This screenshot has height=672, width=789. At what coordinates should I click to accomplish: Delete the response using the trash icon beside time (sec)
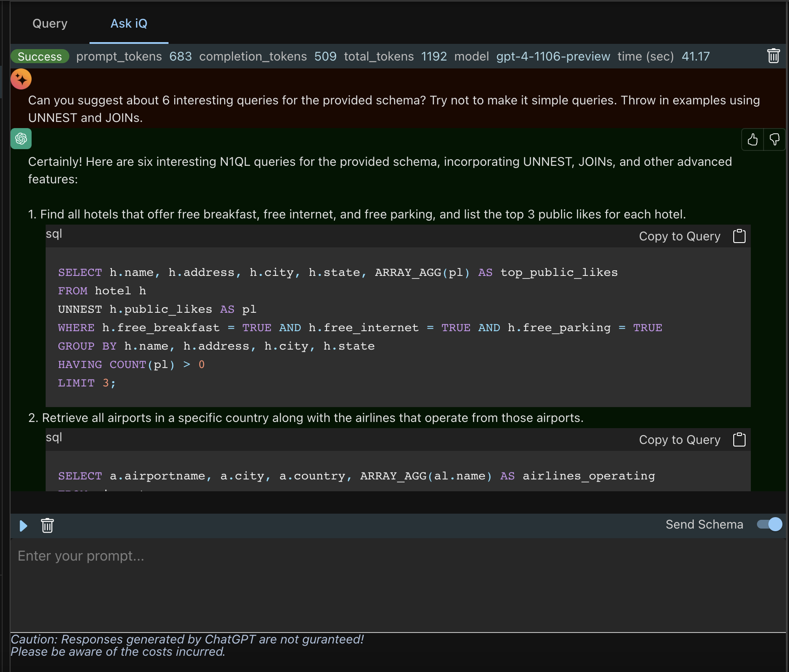773,56
